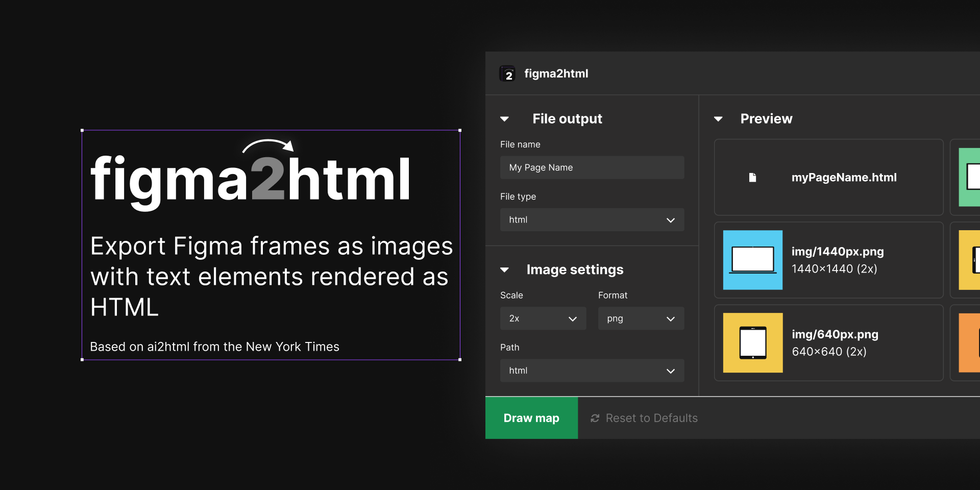Open the Scale 2x dropdown
The width and height of the screenshot is (980, 490).
[543, 318]
